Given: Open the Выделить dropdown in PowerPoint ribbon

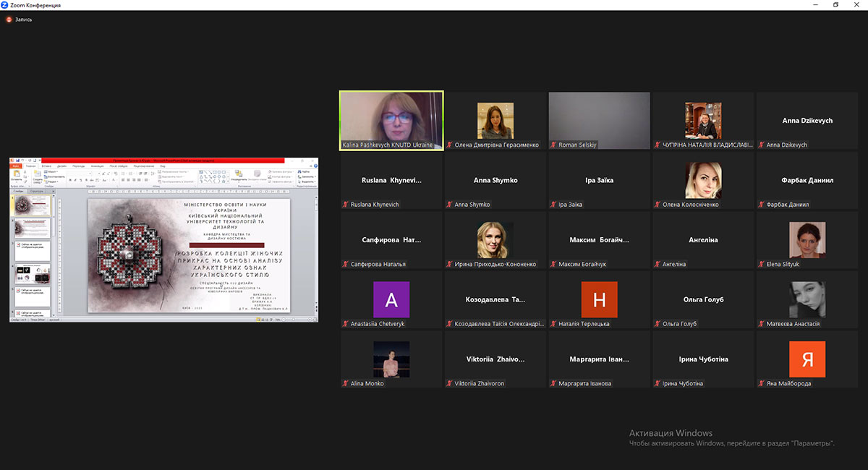Looking at the screenshot, I should coord(307,181).
